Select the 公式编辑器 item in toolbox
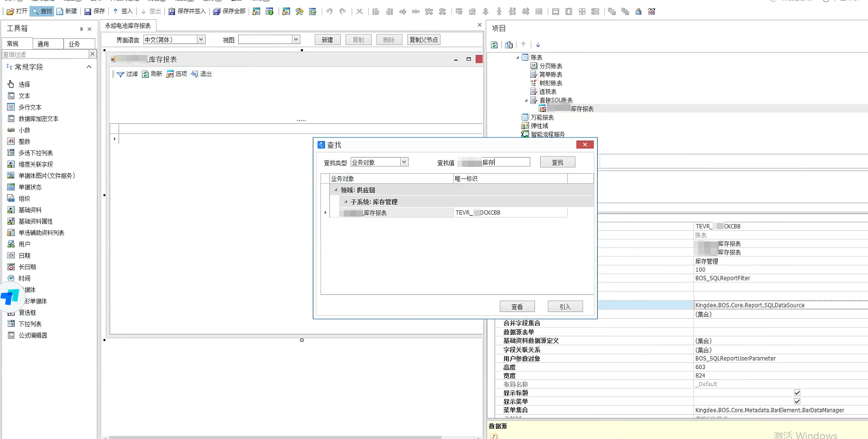 click(27, 335)
